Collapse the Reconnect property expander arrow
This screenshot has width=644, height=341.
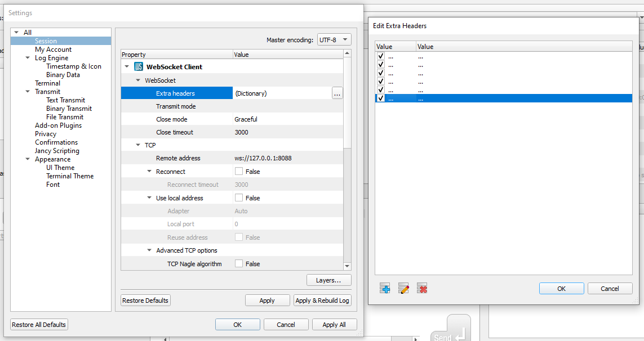[x=149, y=172]
